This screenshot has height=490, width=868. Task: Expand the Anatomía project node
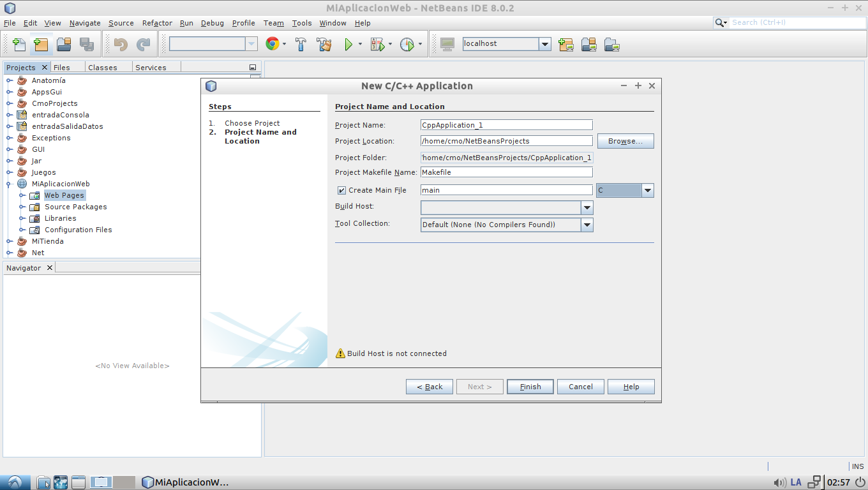click(10, 80)
